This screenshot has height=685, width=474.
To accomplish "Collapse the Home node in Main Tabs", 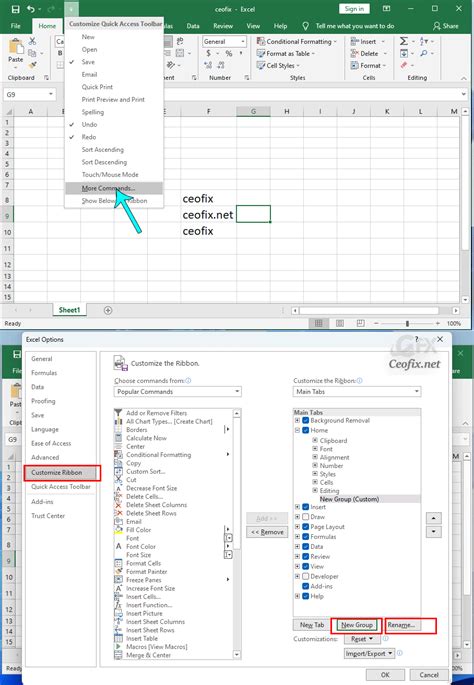I will point(297,430).
